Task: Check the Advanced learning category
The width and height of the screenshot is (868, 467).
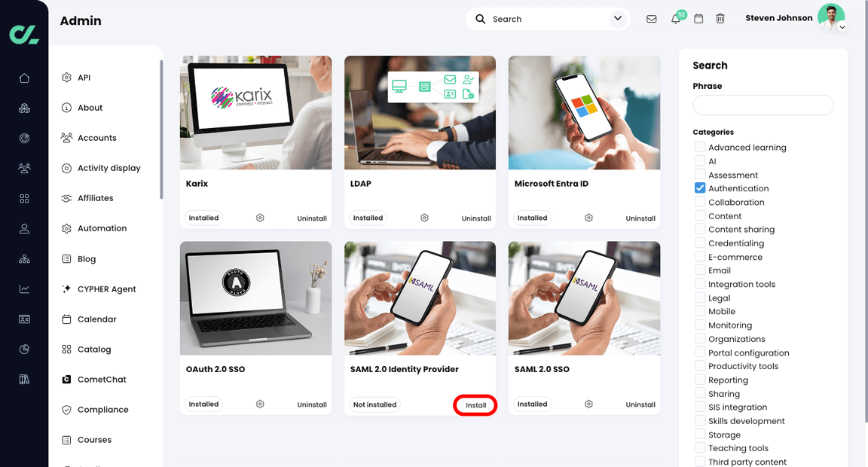Action: click(x=700, y=147)
